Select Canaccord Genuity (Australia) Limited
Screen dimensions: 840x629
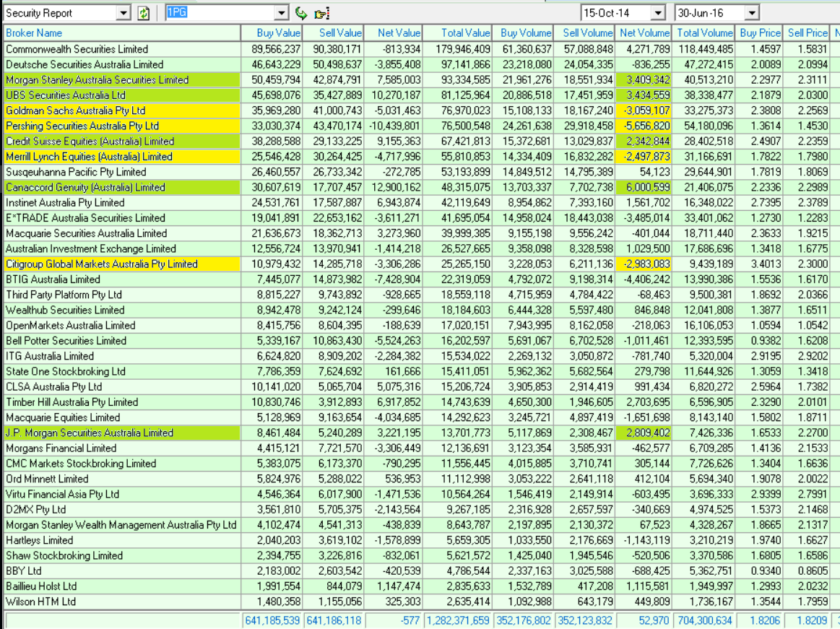coord(121,188)
